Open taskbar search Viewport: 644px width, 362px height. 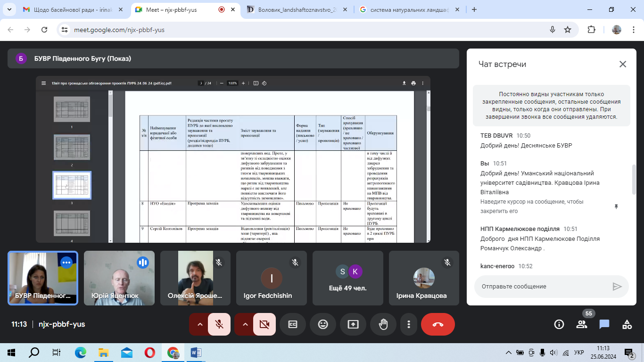tap(34, 352)
